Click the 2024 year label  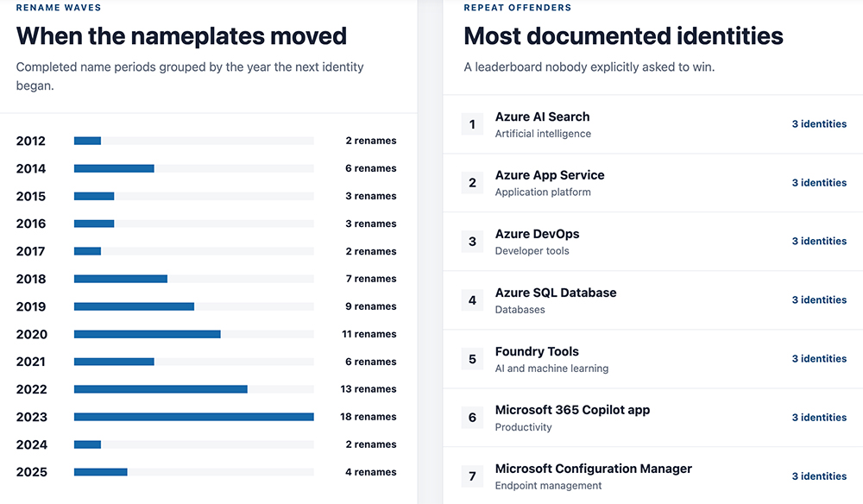click(31, 444)
